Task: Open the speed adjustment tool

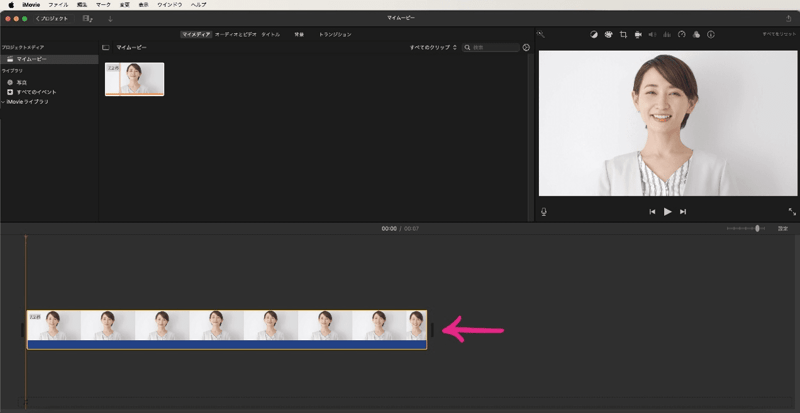Action: (681, 34)
